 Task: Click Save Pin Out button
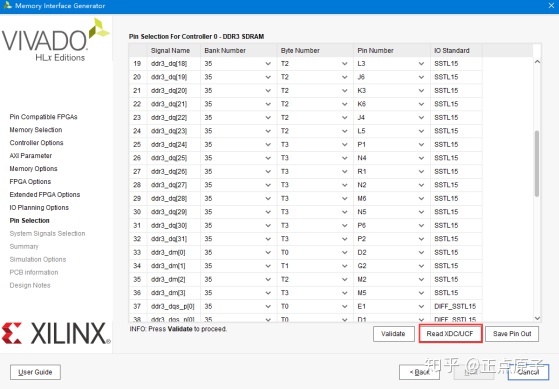tap(512, 334)
